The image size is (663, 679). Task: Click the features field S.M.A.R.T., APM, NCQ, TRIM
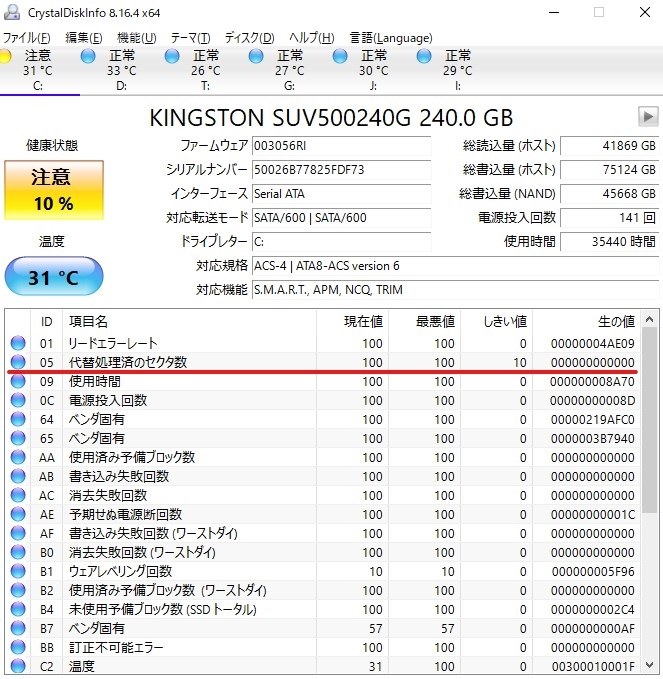[456, 289]
